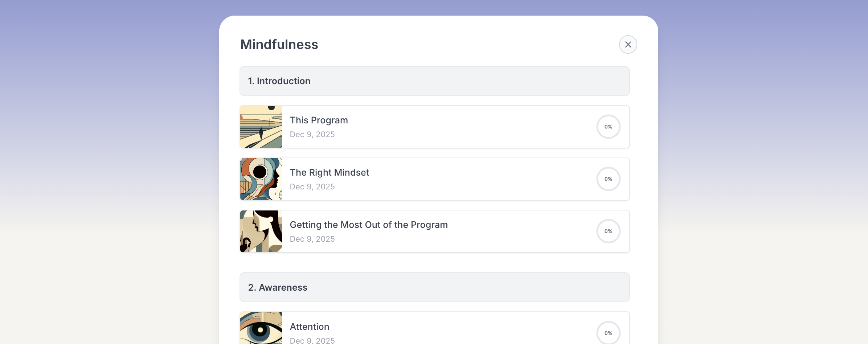Open The Right Mindset lesson title
The image size is (868, 344).
point(329,172)
